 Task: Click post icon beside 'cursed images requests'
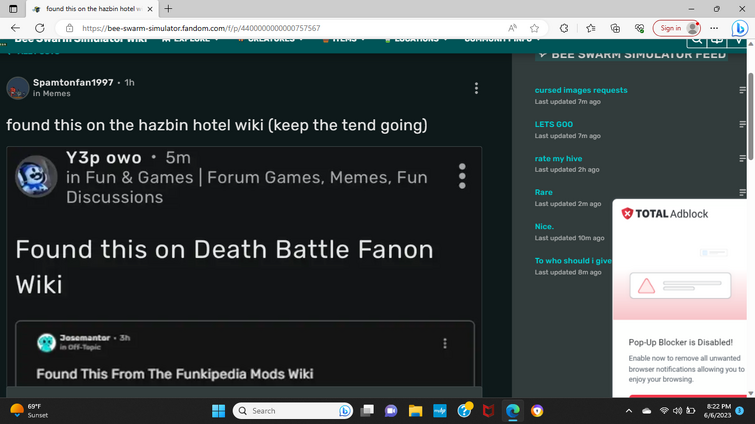pyautogui.click(x=742, y=90)
